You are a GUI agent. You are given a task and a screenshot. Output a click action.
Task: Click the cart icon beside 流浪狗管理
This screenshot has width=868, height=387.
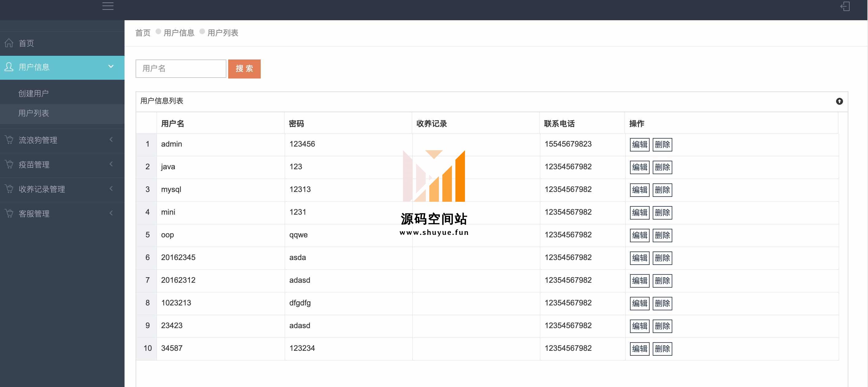9,140
